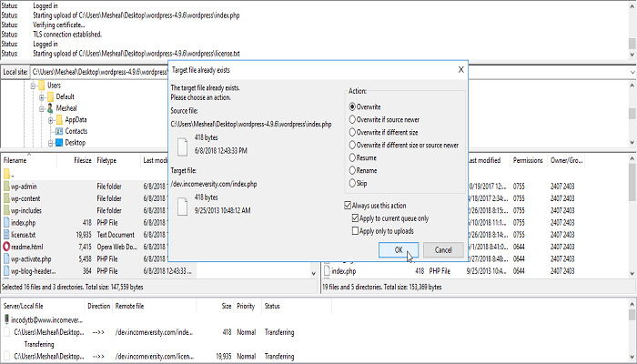Image resolution: width=637 pixels, height=364 pixels.
Task: Click the queue Status column header
Action: (297, 307)
